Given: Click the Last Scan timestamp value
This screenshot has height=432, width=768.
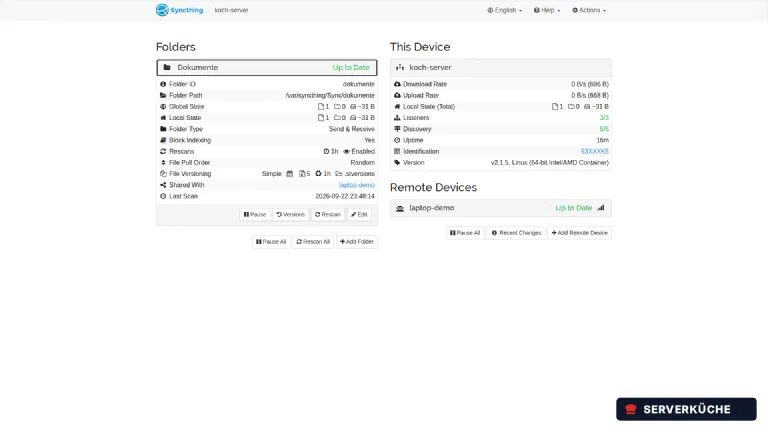Looking at the screenshot, I should [345, 196].
